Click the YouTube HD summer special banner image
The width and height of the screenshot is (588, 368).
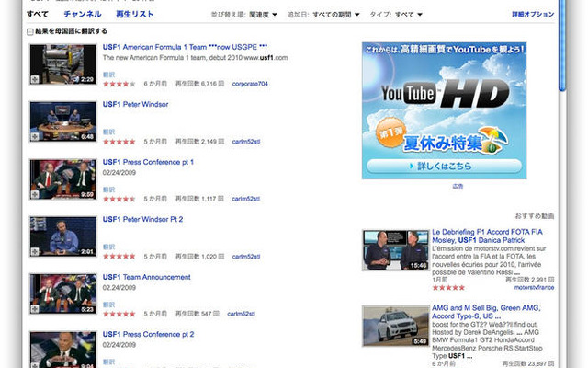click(x=445, y=110)
